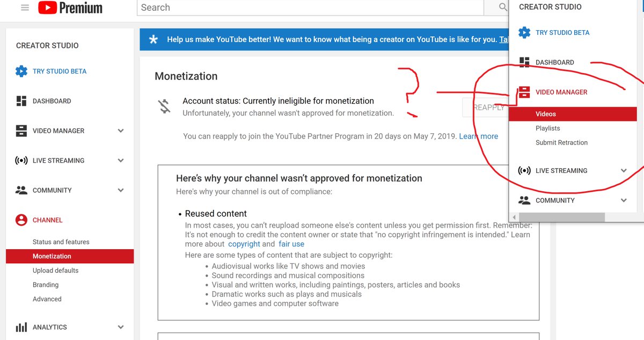644x340 pixels.
Task: Click the Community people icon in left sidebar
Action: 21,190
